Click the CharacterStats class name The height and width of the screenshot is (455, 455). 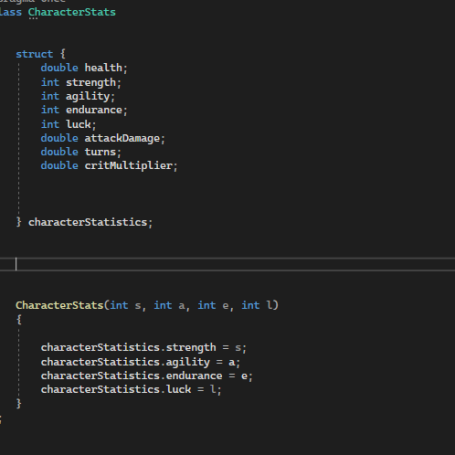[72, 12]
